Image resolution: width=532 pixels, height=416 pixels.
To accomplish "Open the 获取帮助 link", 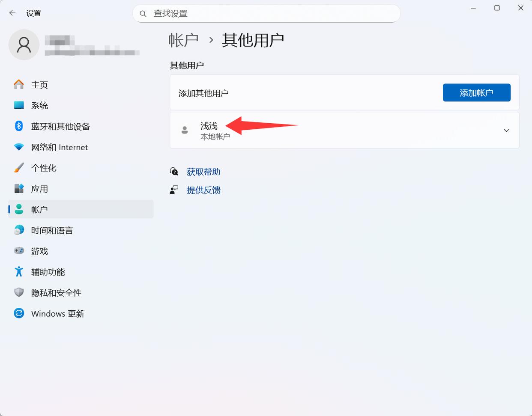I will pyautogui.click(x=203, y=172).
